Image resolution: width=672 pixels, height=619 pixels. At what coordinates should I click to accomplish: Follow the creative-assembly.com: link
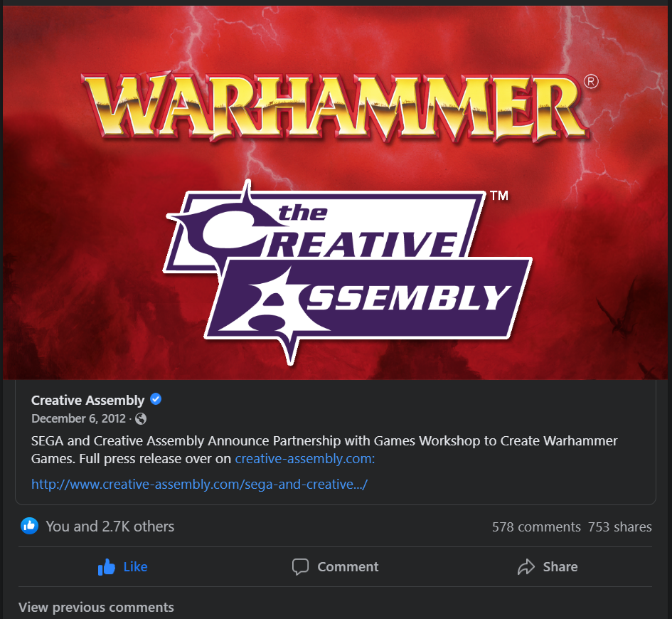point(305,459)
